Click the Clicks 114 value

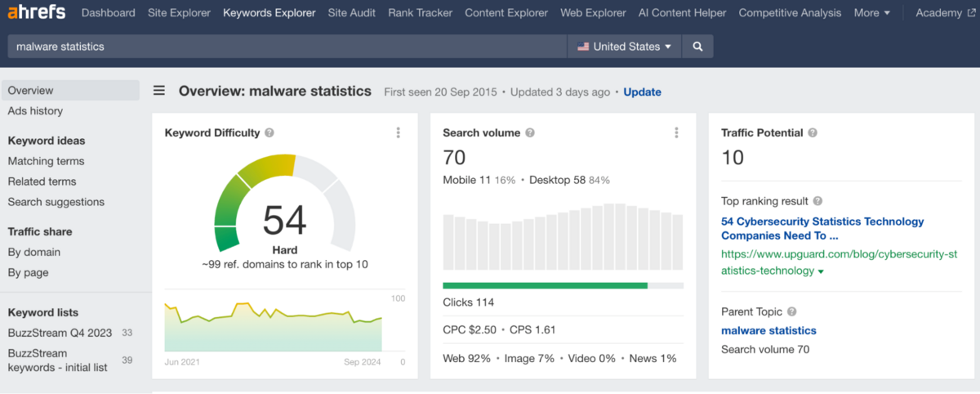pos(469,302)
